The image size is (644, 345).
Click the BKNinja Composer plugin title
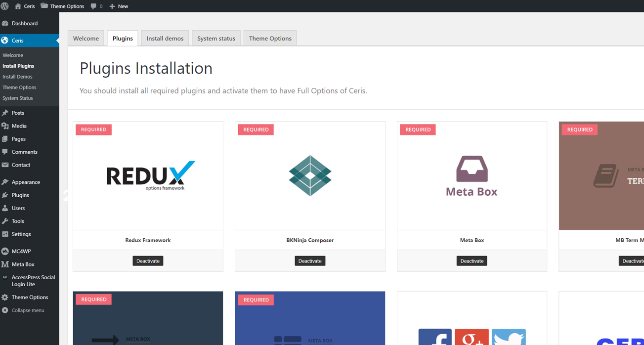310,240
